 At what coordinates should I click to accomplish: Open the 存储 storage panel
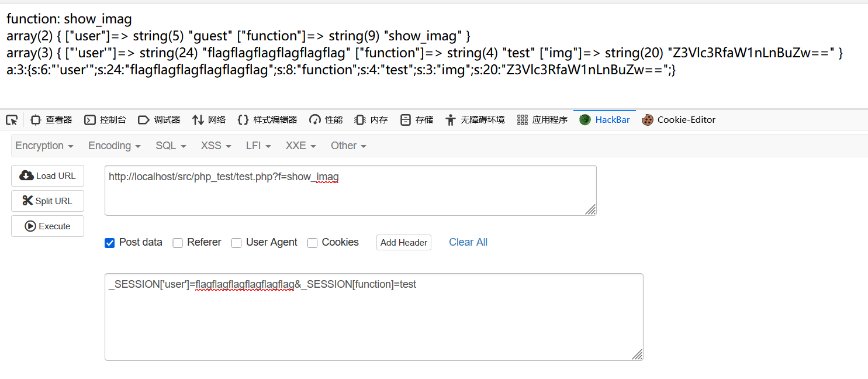[x=416, y=119]
